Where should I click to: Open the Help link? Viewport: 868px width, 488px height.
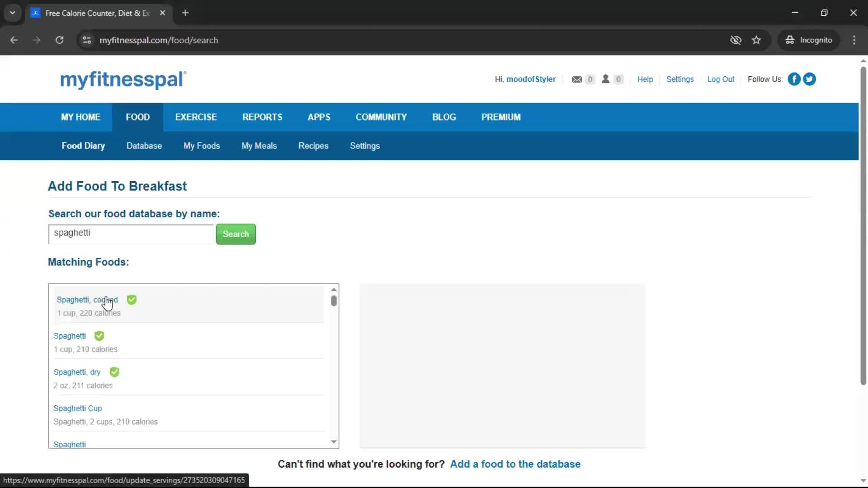click(645, 79)
